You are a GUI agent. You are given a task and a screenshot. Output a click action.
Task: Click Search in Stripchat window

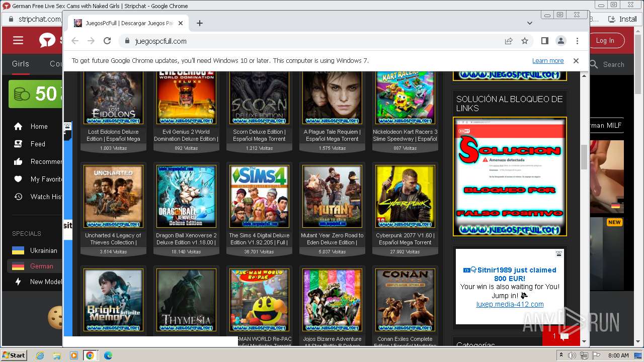[607, 64]
